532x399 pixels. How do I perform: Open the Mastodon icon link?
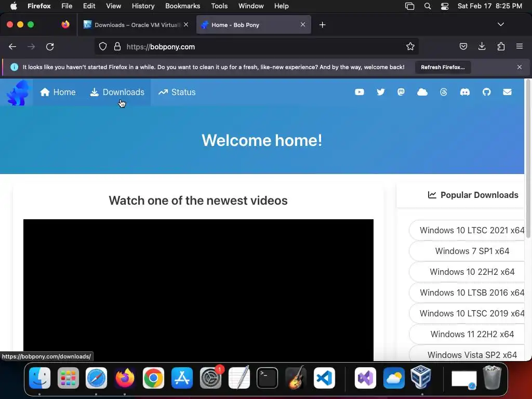pos(401,92)
